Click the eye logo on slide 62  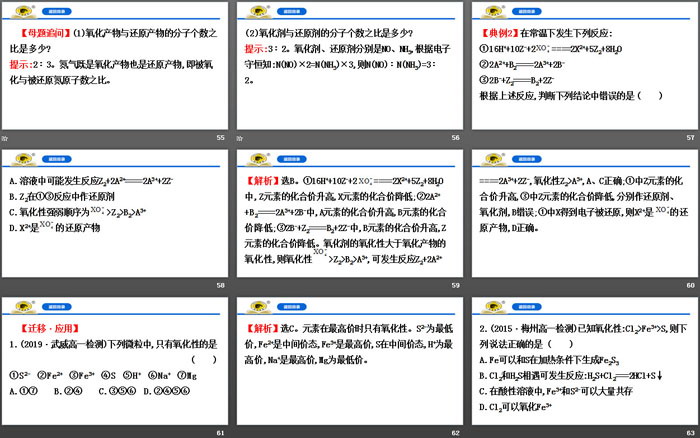258,307
